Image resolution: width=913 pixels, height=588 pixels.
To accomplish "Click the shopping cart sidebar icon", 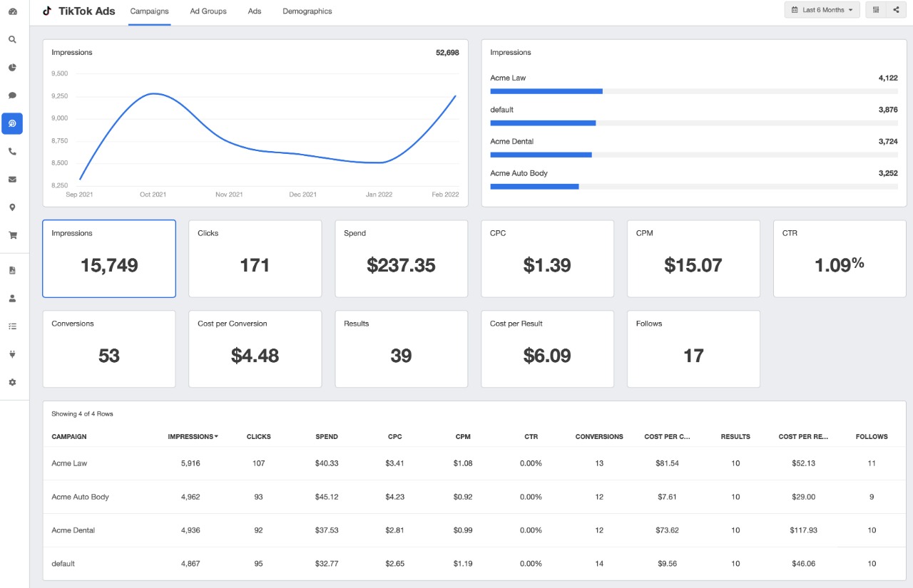I will pos(12,235).
